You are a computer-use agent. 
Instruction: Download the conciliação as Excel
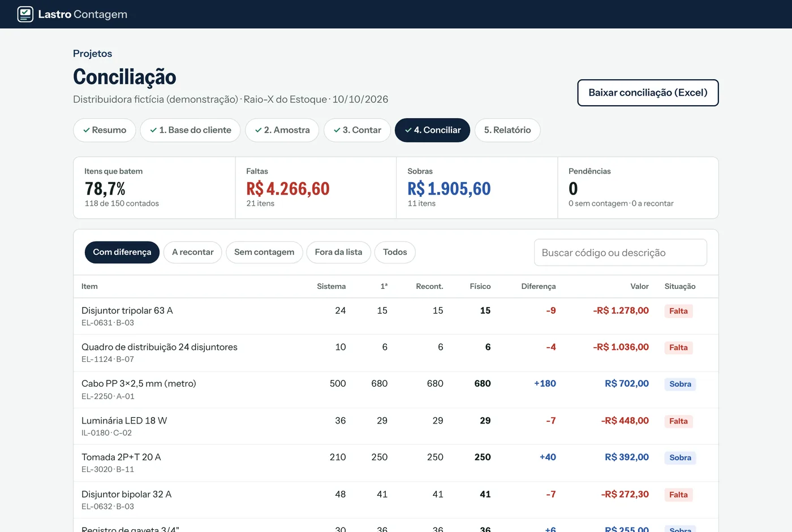point(648,93)
